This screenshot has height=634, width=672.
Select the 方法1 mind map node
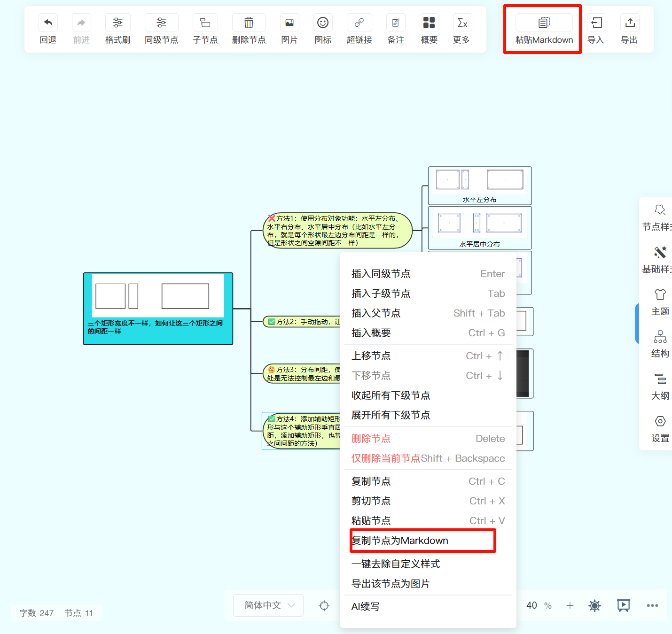coord(337,231)
